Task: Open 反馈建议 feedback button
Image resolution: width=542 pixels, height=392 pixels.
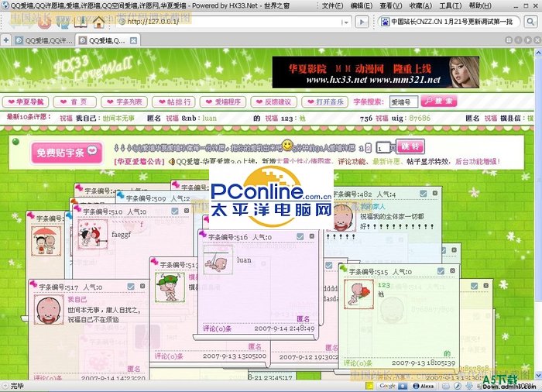Action: [x=273, y=101]
